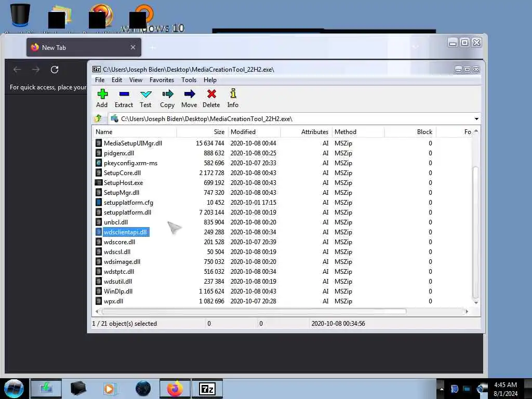Select unbcl.dll file
532x399 pixels.
[116, 222]
